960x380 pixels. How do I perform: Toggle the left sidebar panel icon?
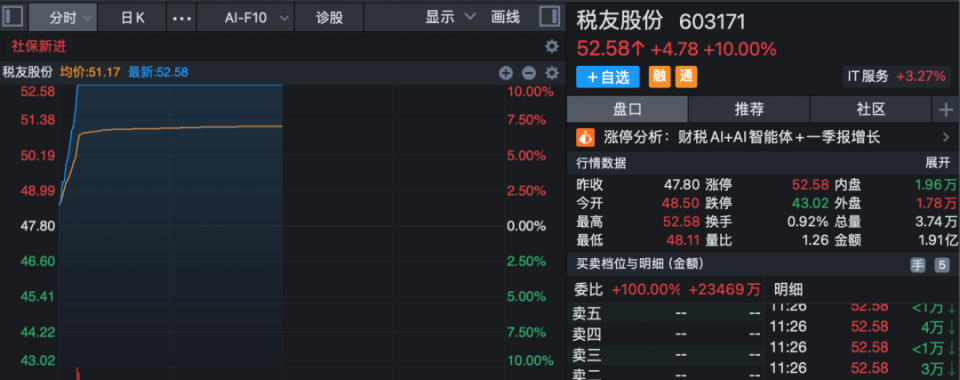[x=13, y=17]
